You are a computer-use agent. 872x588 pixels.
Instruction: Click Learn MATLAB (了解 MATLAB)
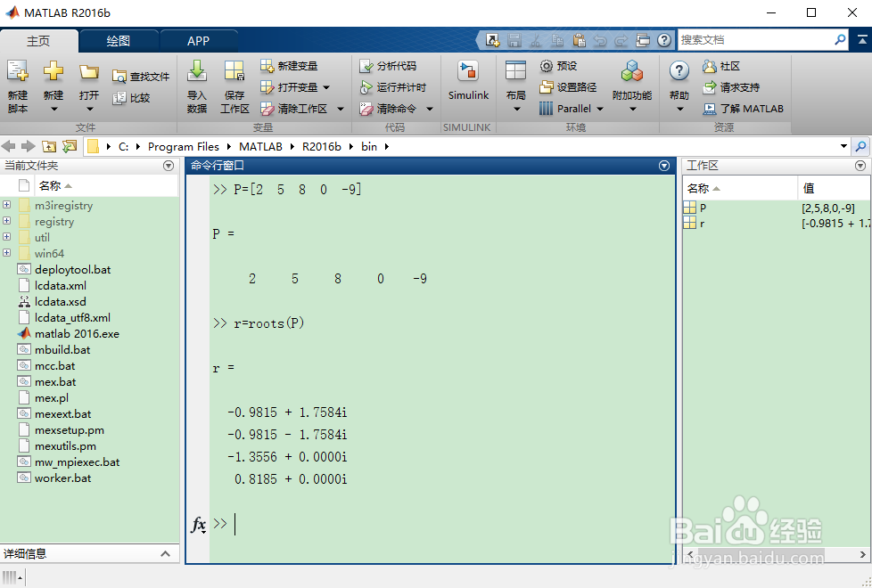pyautogui.click(x=743, y=109)
